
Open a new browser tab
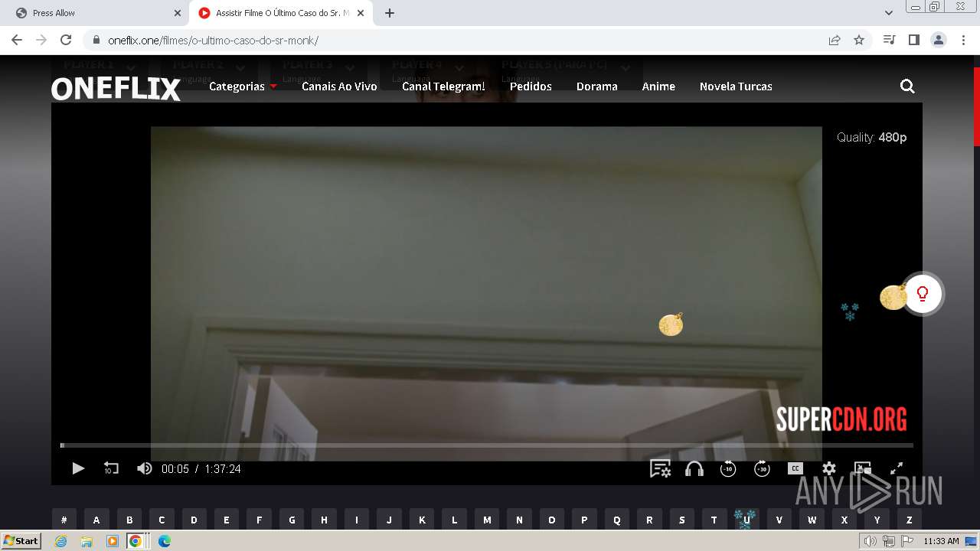[x=390, y=13]
